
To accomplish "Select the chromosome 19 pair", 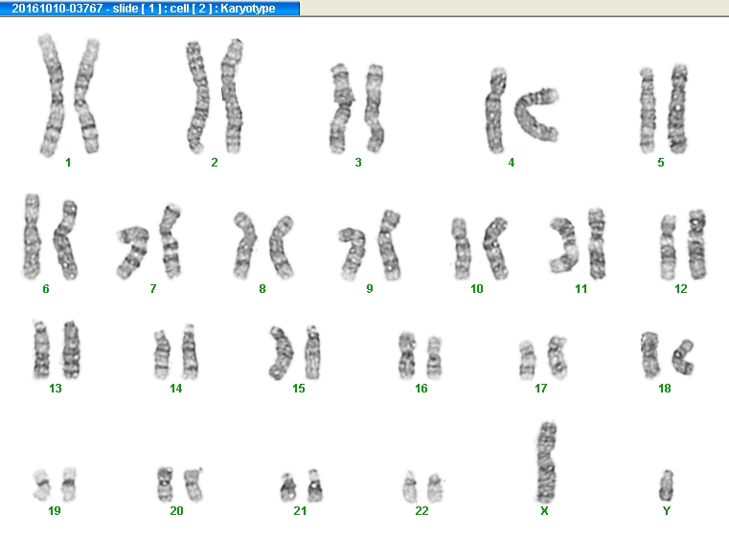I will (x=55, y=484).
